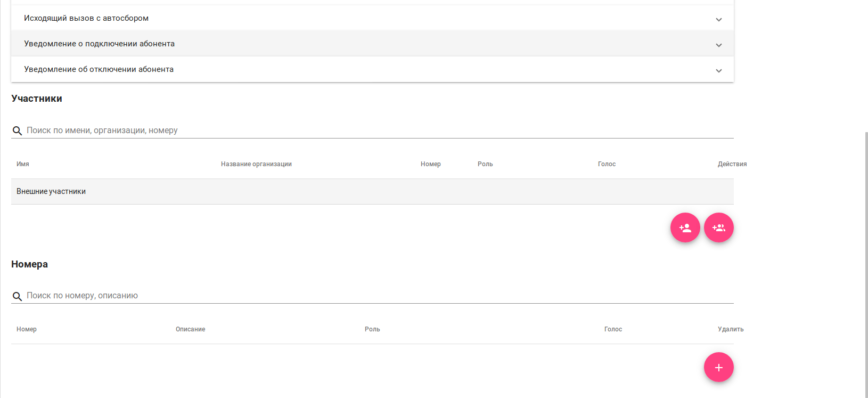Click the add single participant button
The width and height of the screenshot is (868, 398).
pos(685,228)
